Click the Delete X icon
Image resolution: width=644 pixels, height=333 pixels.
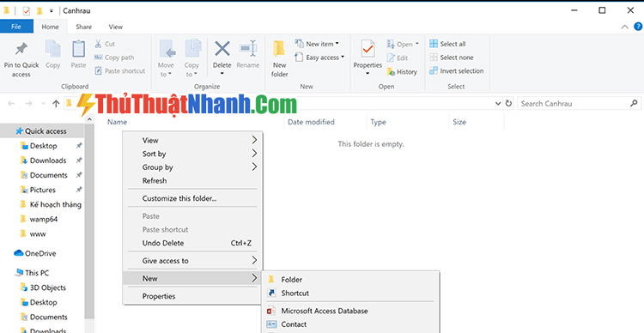(222, 49)
